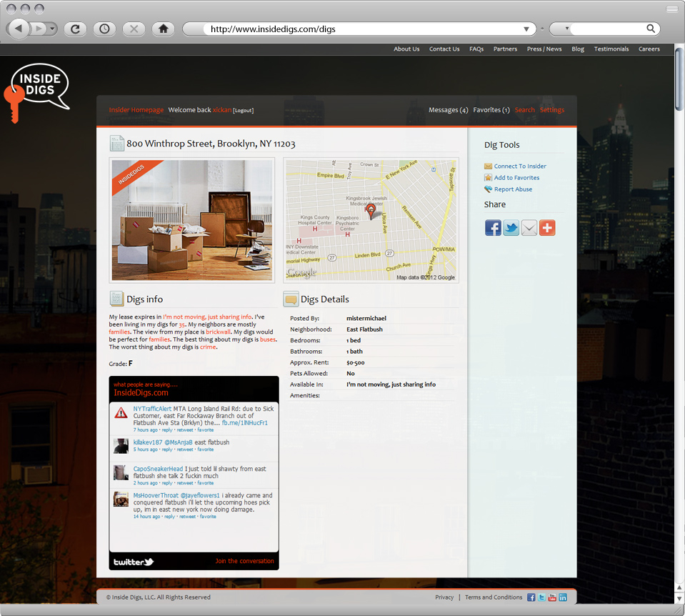
Task: Click the notepad icon next to Digs info
Action: pyautogui.click(x=116, y=299)
